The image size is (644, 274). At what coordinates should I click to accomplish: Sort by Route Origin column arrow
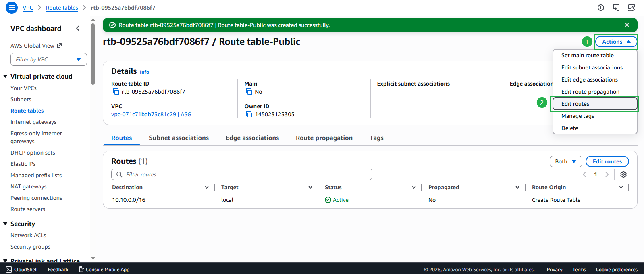(x=621, y=187)
